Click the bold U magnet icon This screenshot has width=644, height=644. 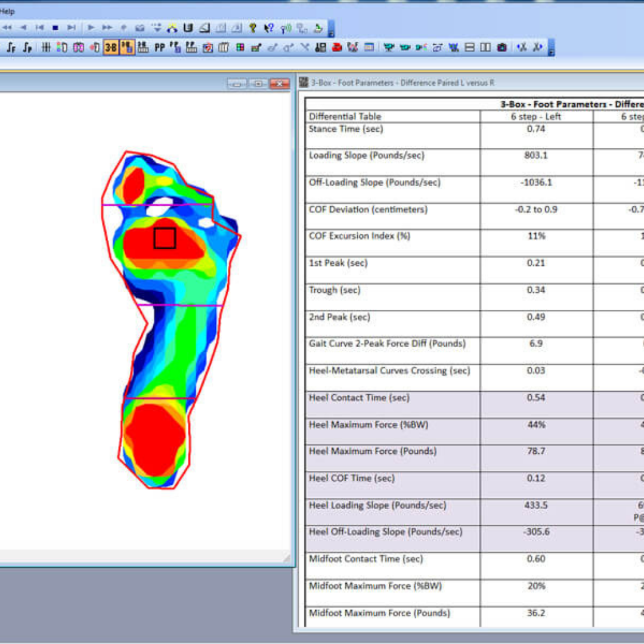click(188, 28)
